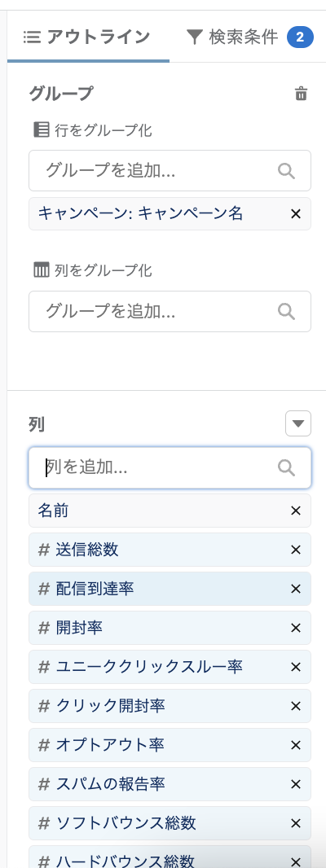Remove the 名前 column

(296, 511)
